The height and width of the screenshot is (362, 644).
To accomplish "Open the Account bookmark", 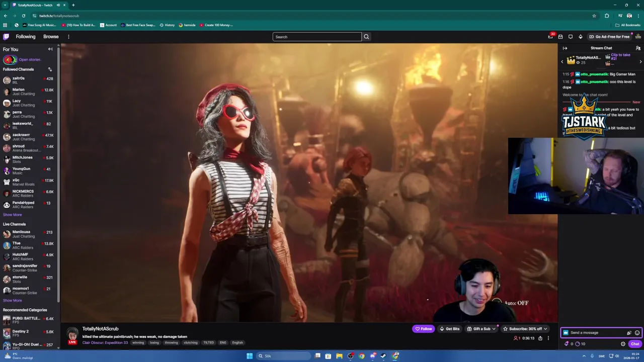I will click(x=108, y=25).
